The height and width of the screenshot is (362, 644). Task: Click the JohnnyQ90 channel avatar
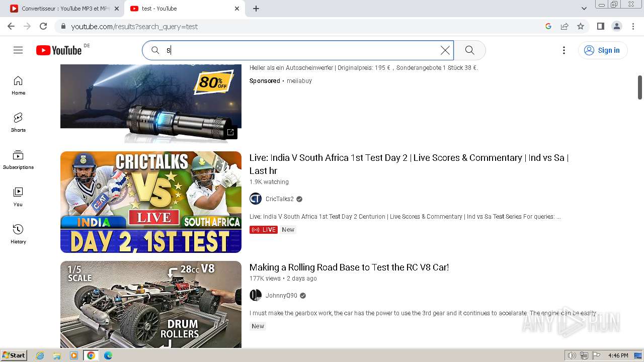point(256,295)
